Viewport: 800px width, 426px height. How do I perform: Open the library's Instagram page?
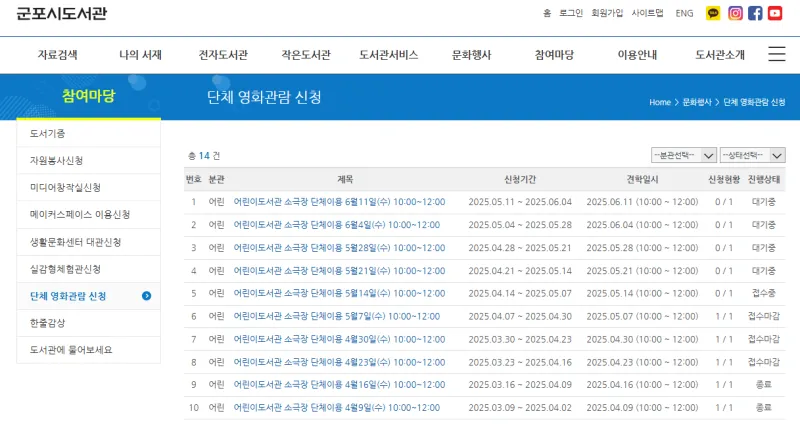pos(735,13)
